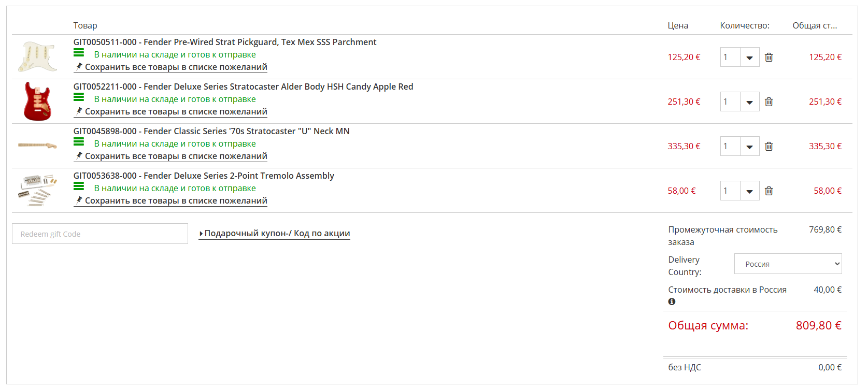Screen dimensions: 868x389
Task: Click the без НДС label
Action: [x=685, y=367]
